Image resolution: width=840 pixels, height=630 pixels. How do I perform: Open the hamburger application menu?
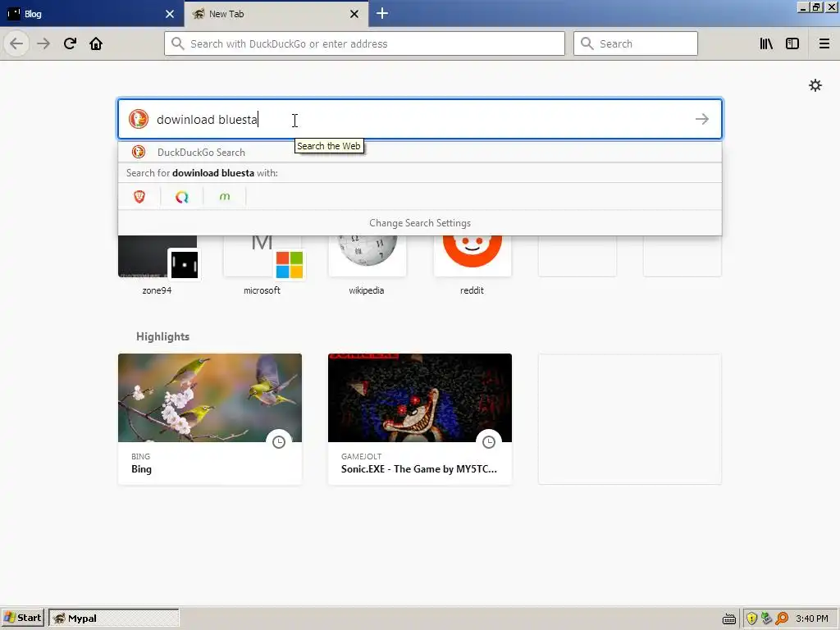[x=824, y=43]
